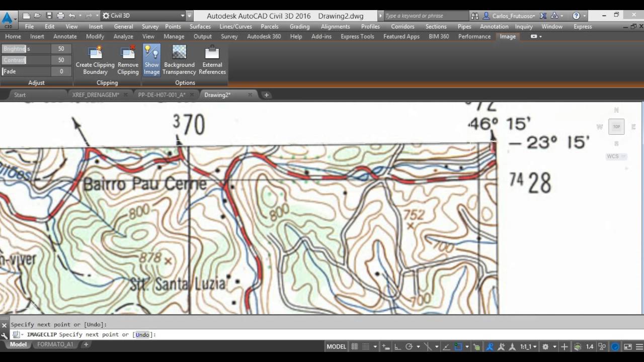The height and width of the screenshot is (362, 644).
Task: Click the MODEL space button in status bar
Action: pyautogui.click(x=337, y=346)
